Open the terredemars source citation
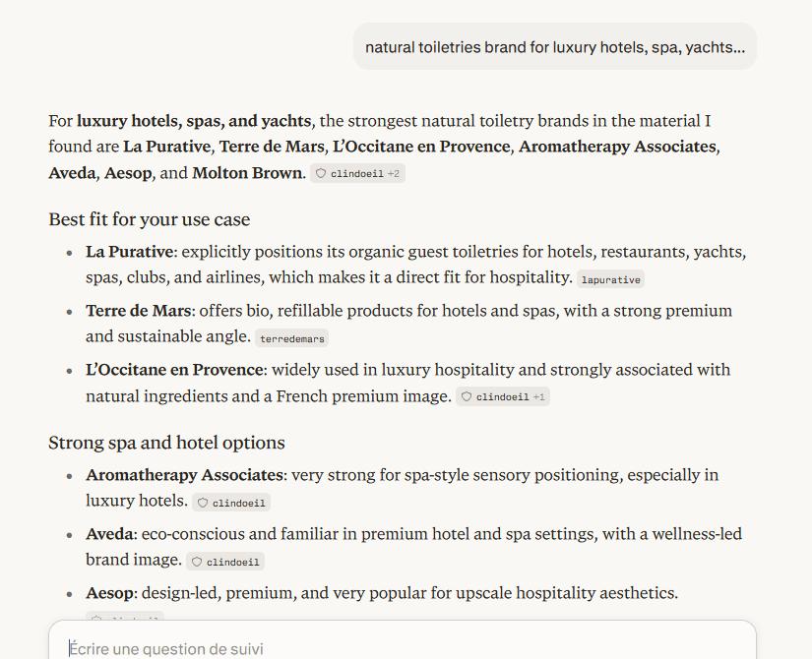The width and height of the screenshot is (812, 659). 291,338
